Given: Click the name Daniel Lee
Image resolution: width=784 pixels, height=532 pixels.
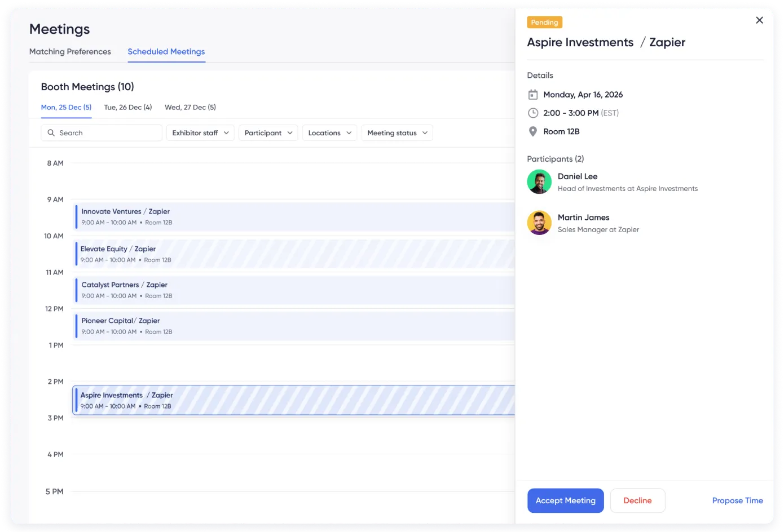Looking at the screenshot, I should tap(578, 176).
